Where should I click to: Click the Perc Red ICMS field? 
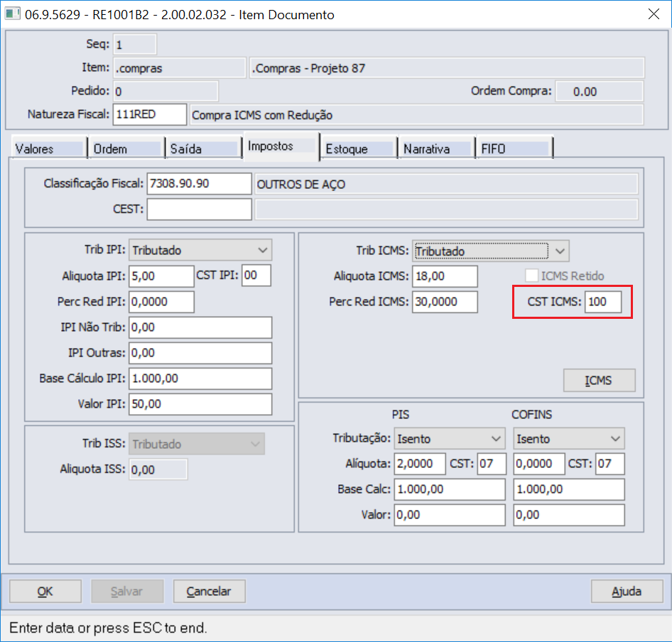pyautogui.click(x=445, y=302)
